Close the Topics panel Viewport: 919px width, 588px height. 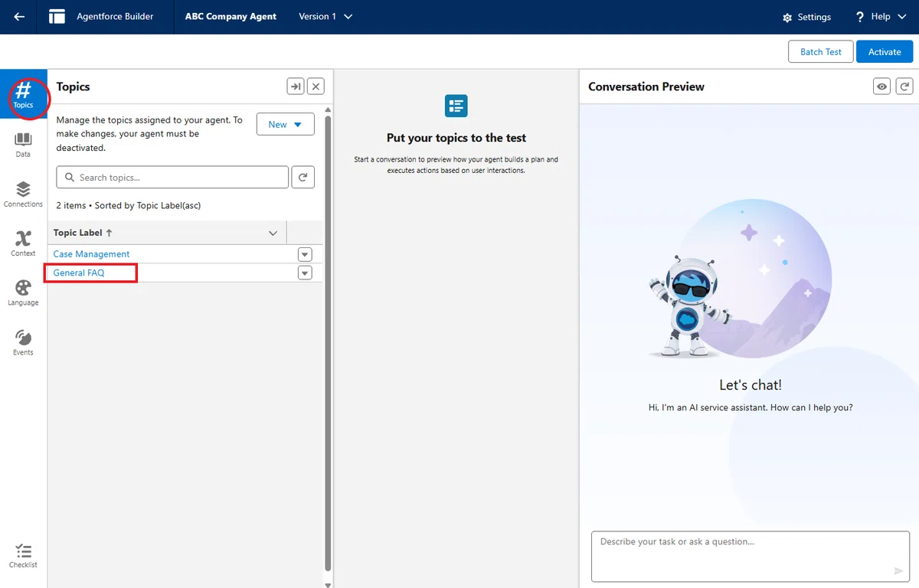click(x=316, y=87)
